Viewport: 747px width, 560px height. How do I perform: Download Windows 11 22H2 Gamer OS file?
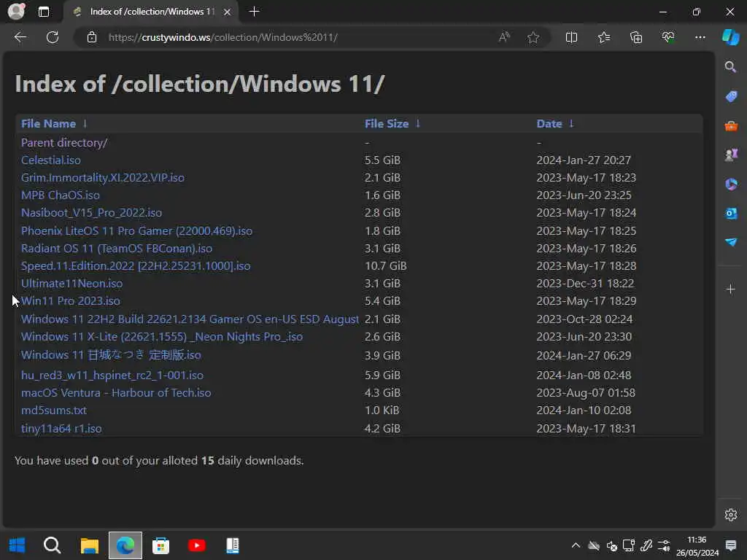click(190, 319)
